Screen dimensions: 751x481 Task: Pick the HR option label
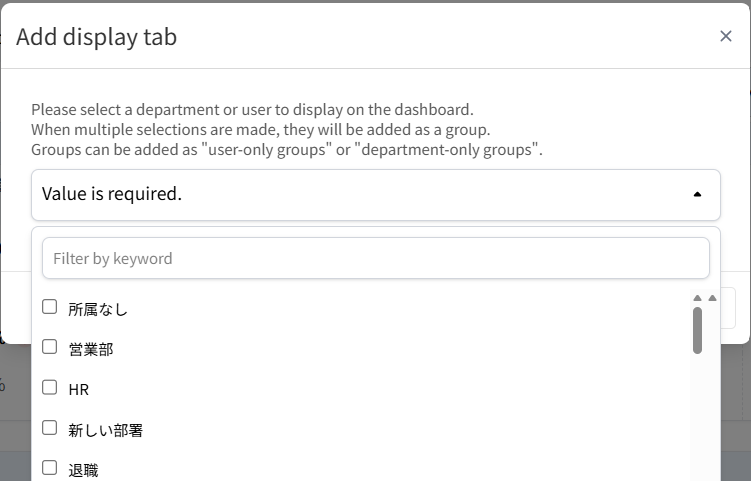pos(79,389)
